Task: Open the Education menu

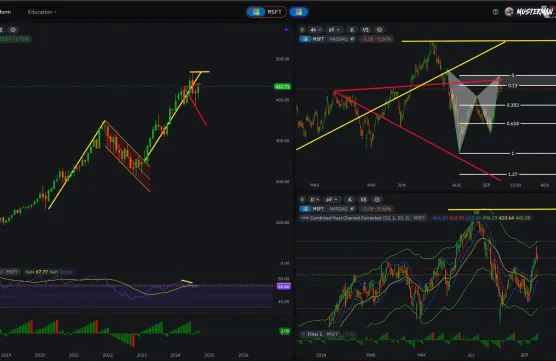Action: (x=42, y=12)
